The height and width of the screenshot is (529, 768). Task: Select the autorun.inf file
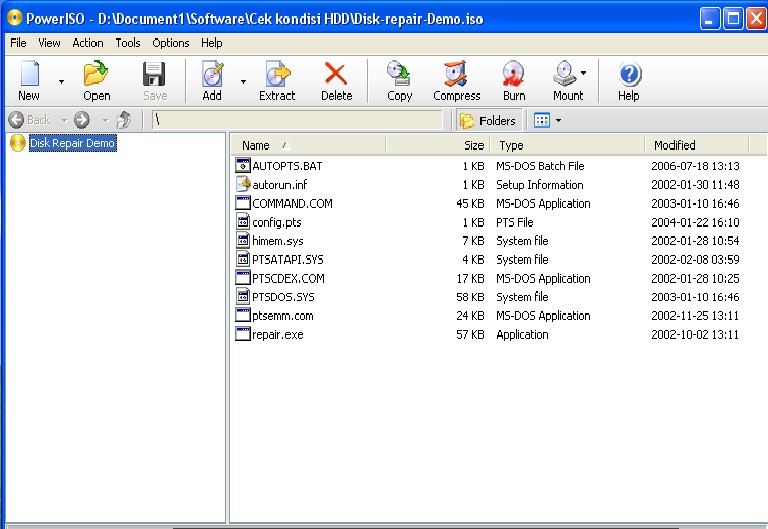pos(280,185)
